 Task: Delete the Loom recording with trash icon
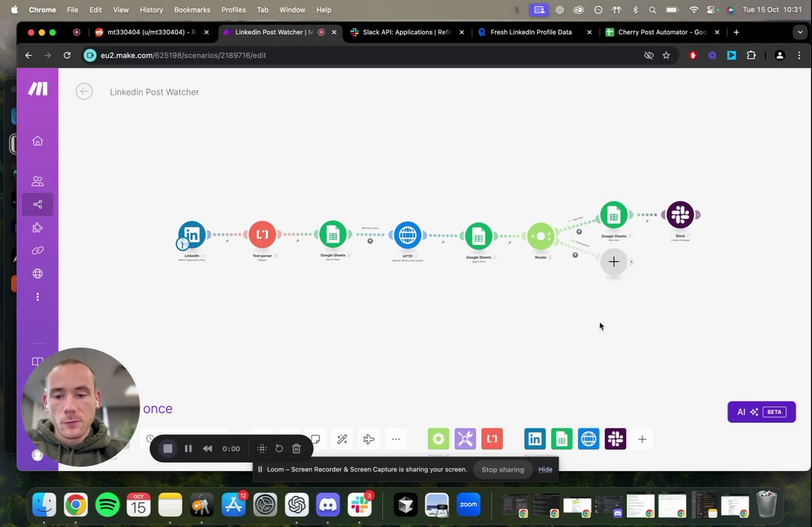(x=296, y=448)
